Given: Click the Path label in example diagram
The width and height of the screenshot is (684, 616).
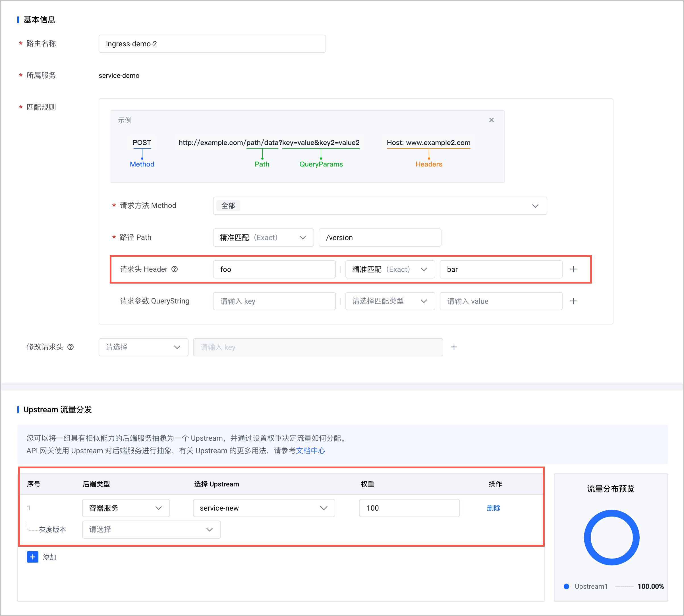Looking at the screenshot, I should pos(262,164).
